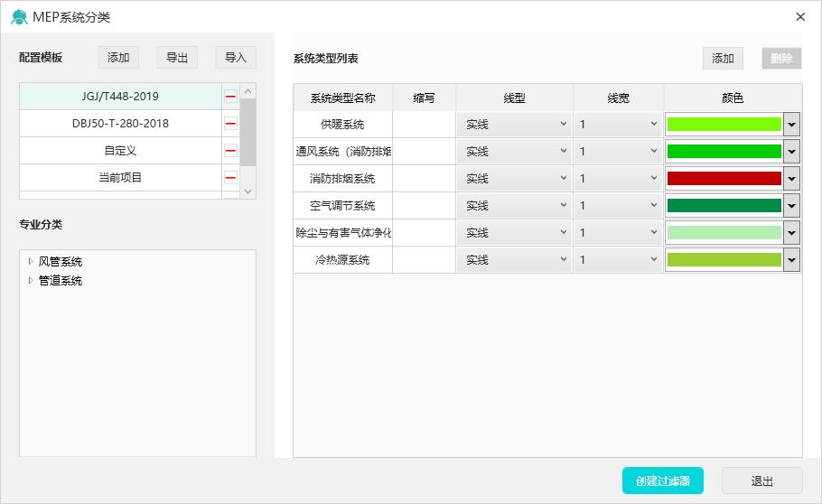Screen dimensions: 822x504
Task: Open color picker arrow for 空气调节系统
Action: [791, 206]
